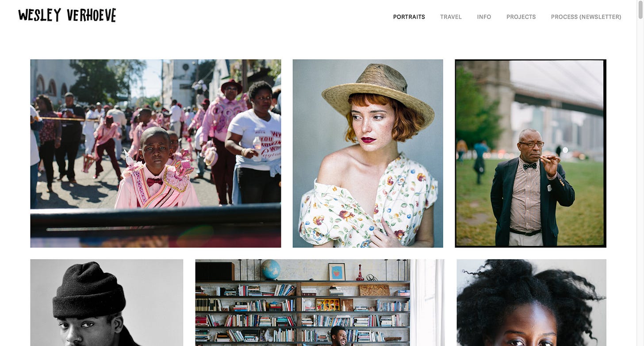Navigate to the Projects section

(521, 17)
